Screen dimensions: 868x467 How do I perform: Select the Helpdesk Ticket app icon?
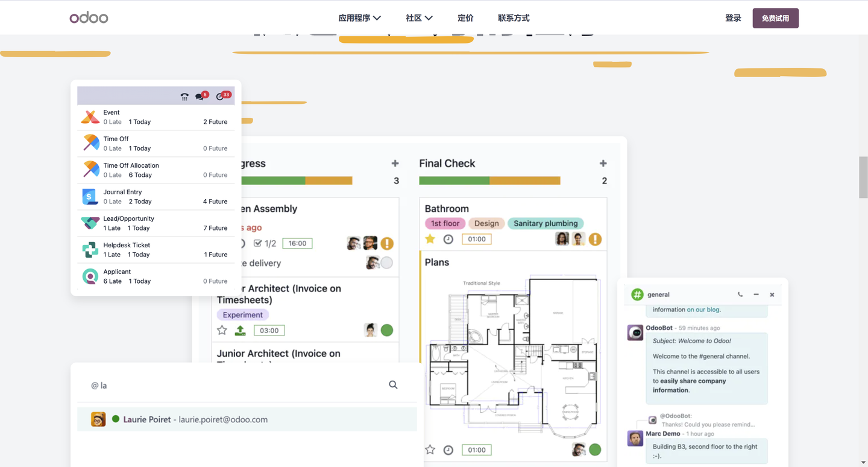90,249
